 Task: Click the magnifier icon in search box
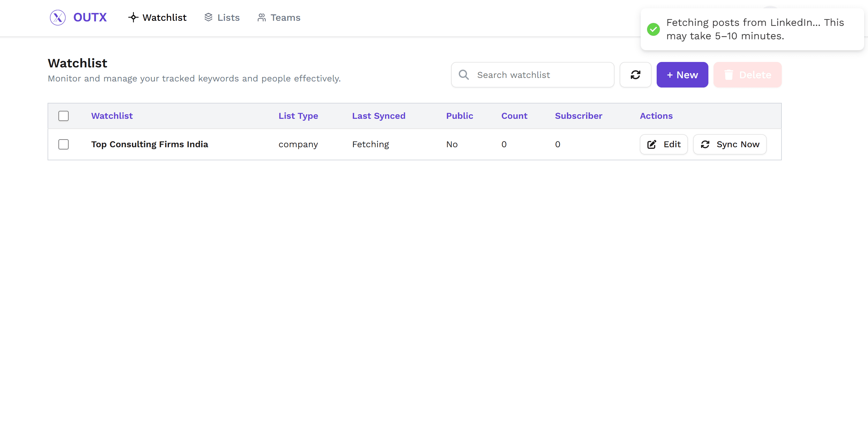(x=464, y=75)
